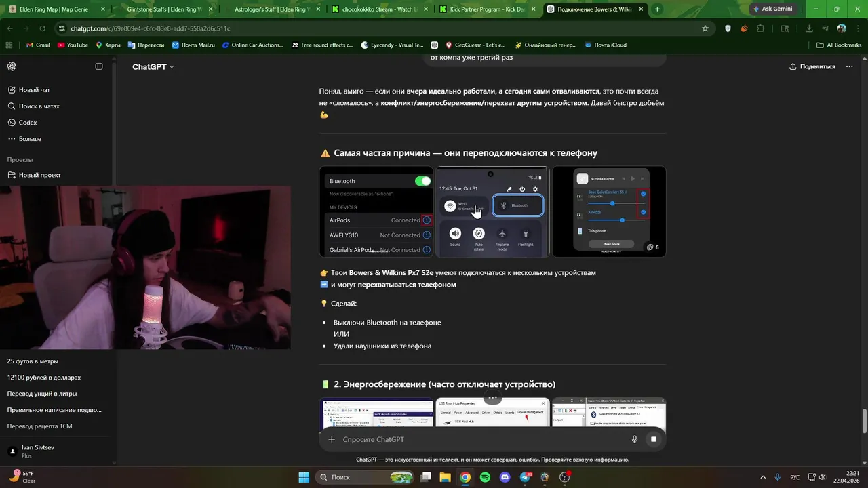Open Telegram from the taskbar
The image size is (868, 488).
pos(525,477)
